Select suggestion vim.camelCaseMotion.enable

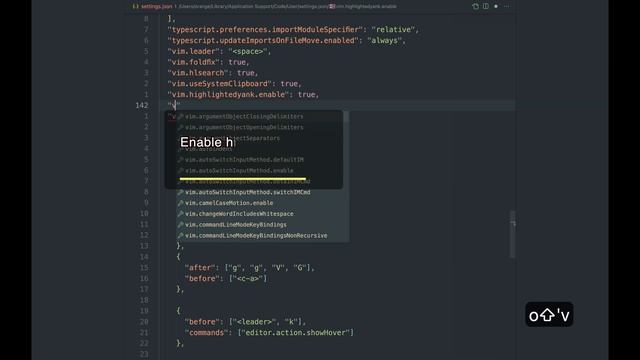pyautogui.click(x=262, y=203)
